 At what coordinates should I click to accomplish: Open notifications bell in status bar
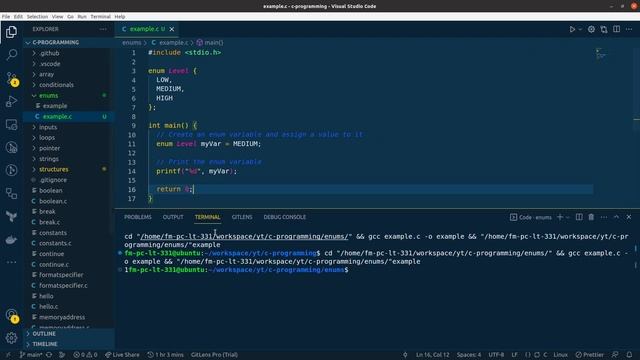coord(629,355)
